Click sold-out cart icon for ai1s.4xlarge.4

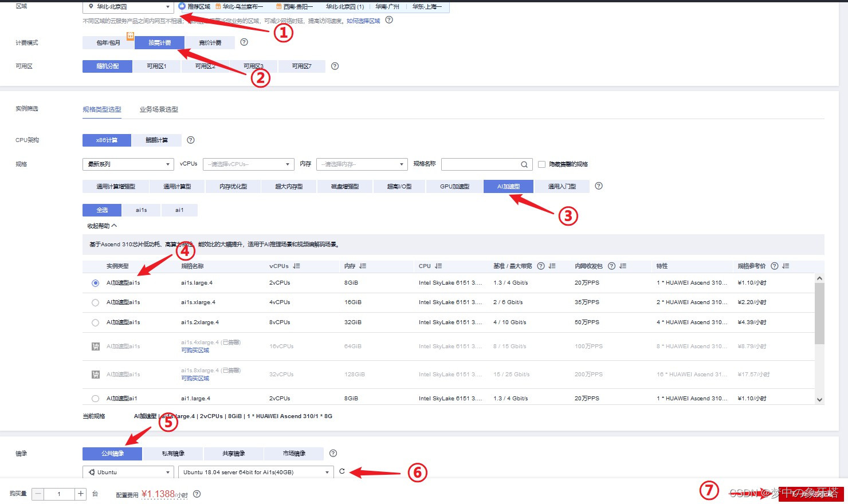[x=96, y=346]
